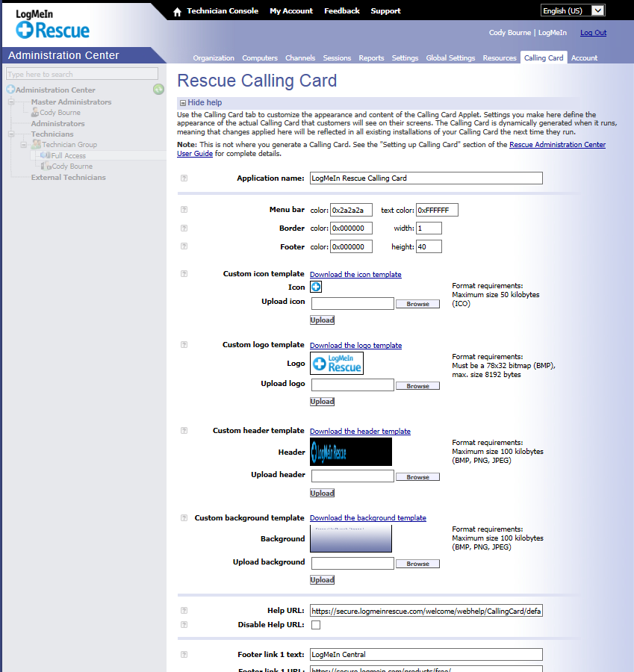Open Feedback in top menu
The image size is (634, 672).
(342, 11)
